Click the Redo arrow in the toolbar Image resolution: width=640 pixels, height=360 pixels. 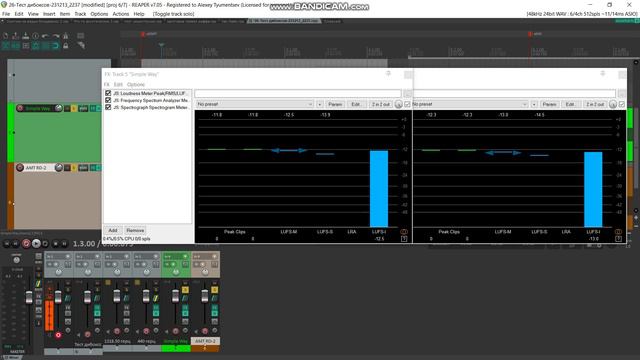tap(56, 36)
